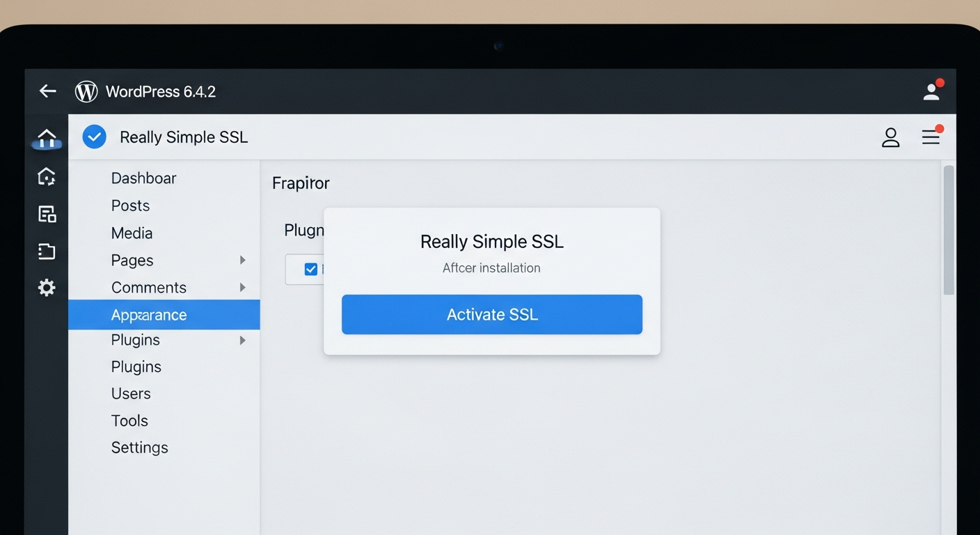Image resolution: width=980 pixels, height=535 pixels.
Task: Click the Really Simple SSL dialog title
Action: point(492,242)
